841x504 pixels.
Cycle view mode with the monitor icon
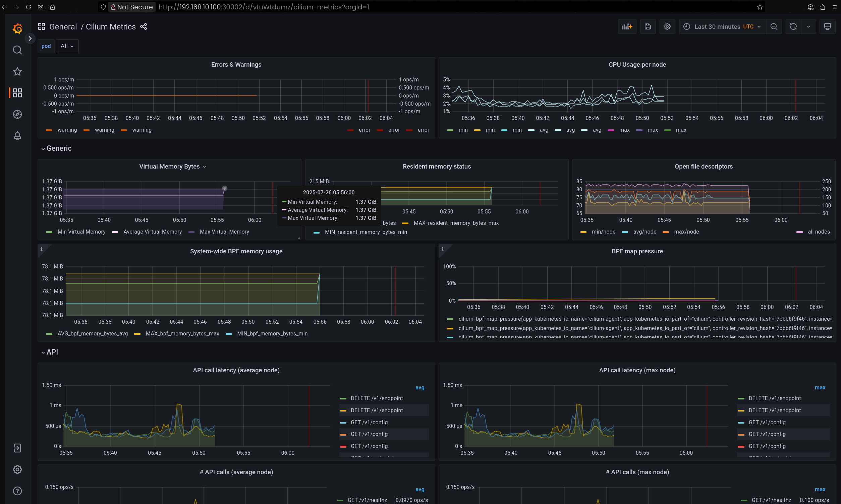click(x=827, y=26)
